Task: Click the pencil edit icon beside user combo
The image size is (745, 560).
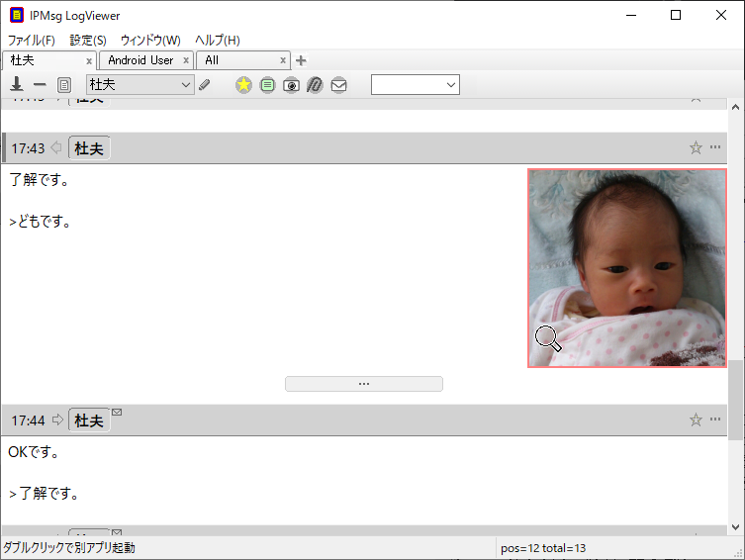Action: [204, 85]
